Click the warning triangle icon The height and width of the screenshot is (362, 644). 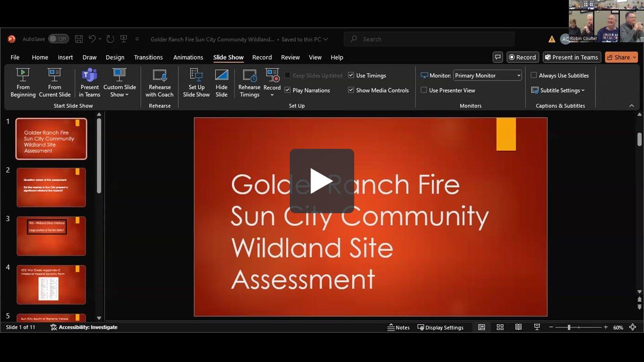552,39
